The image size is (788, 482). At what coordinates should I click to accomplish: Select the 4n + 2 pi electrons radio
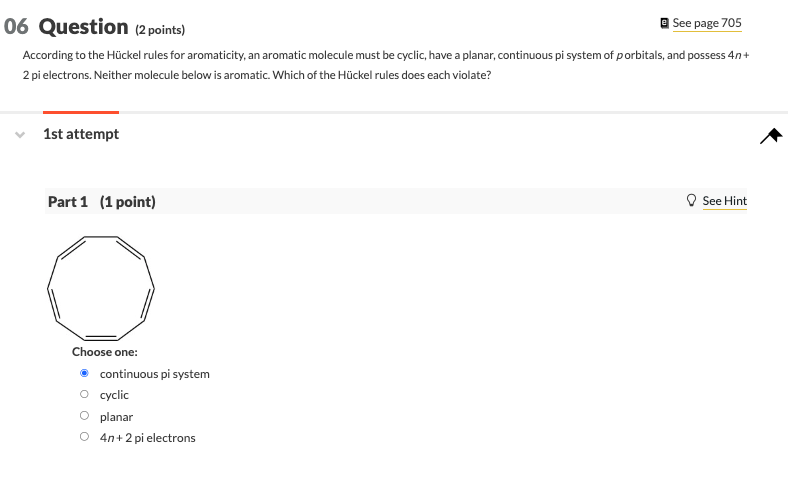tap(84, 437)
